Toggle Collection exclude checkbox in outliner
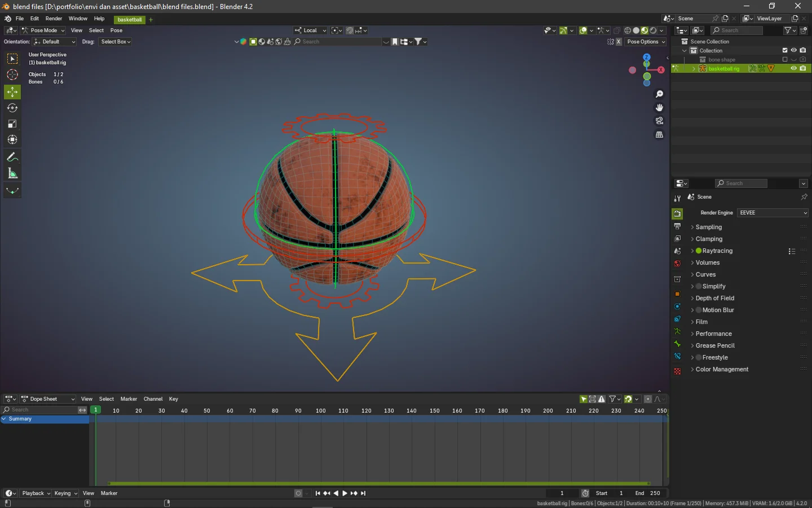This screenshot has height=508, width=812. [784, 50]
